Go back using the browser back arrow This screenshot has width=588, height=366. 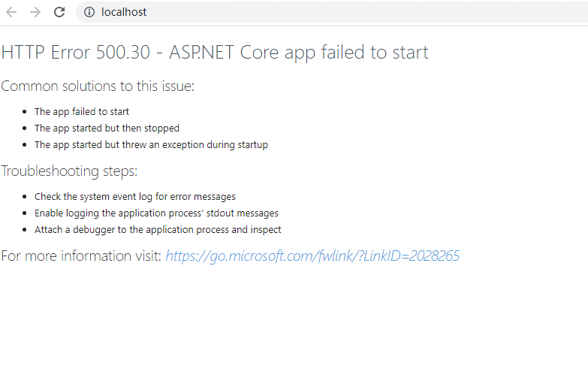[x=11, y=12]
